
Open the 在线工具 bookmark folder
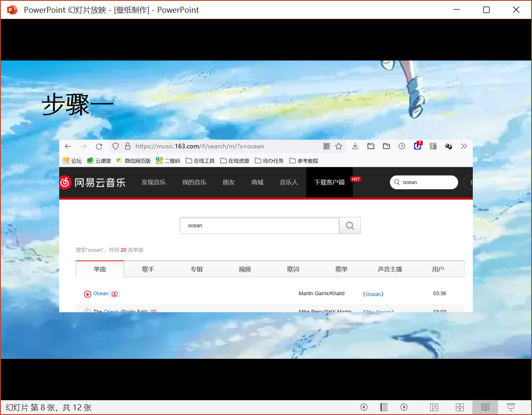click(x=200, y=161)
